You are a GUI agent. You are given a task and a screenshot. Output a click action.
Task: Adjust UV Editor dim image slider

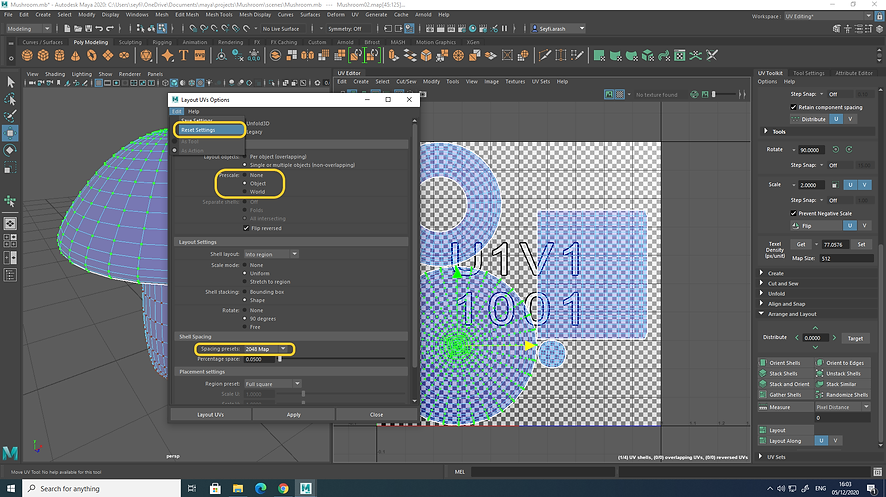(x=714, y=94)
